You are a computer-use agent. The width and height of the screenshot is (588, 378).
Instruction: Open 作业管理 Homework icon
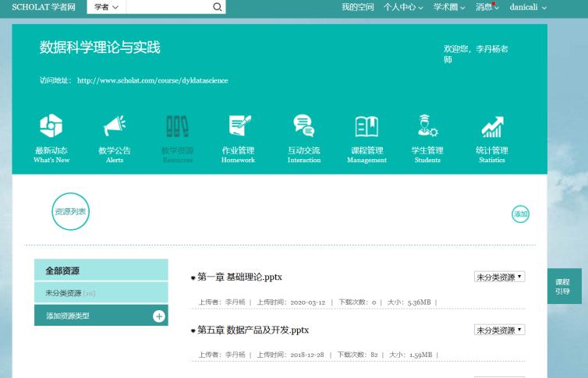coord(238,126)
